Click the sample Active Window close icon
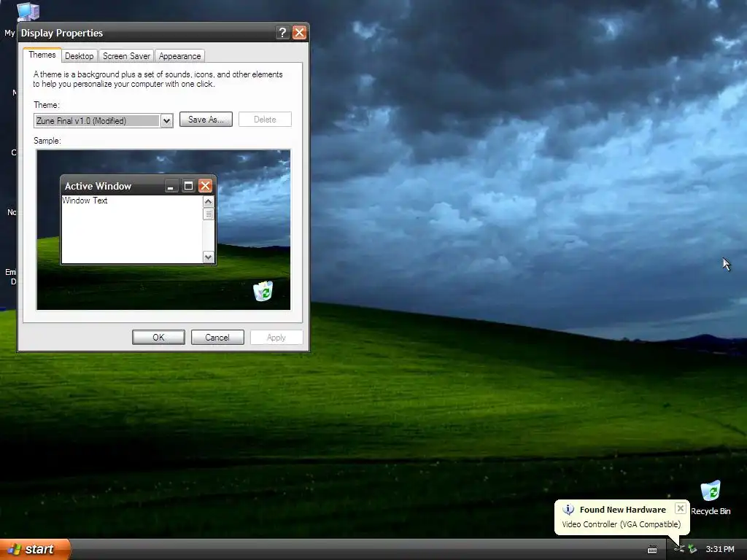Viewport: 747px width, 560px height. 205,186
